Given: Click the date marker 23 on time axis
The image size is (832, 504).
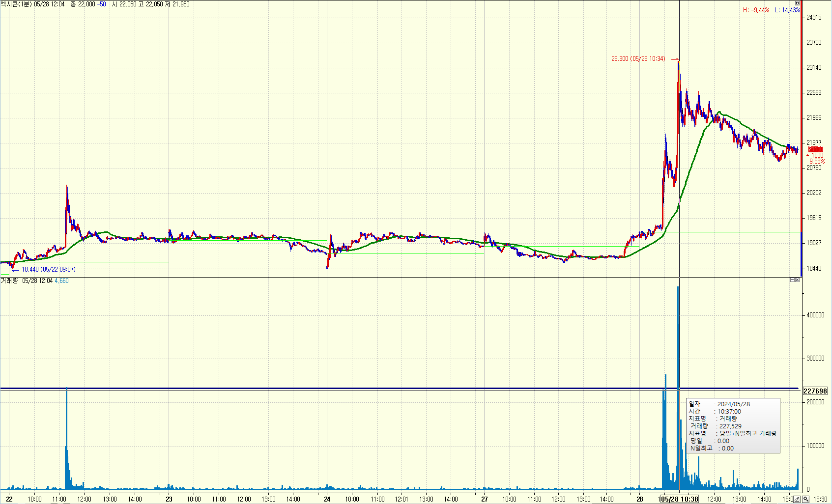Looking at the screenshot, I should (169, 499).
